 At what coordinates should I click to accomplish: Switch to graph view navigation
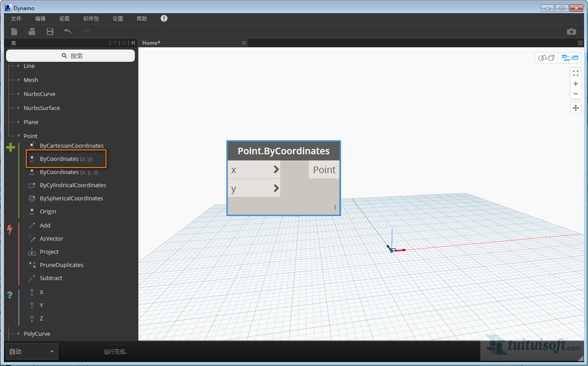point(570,58)
